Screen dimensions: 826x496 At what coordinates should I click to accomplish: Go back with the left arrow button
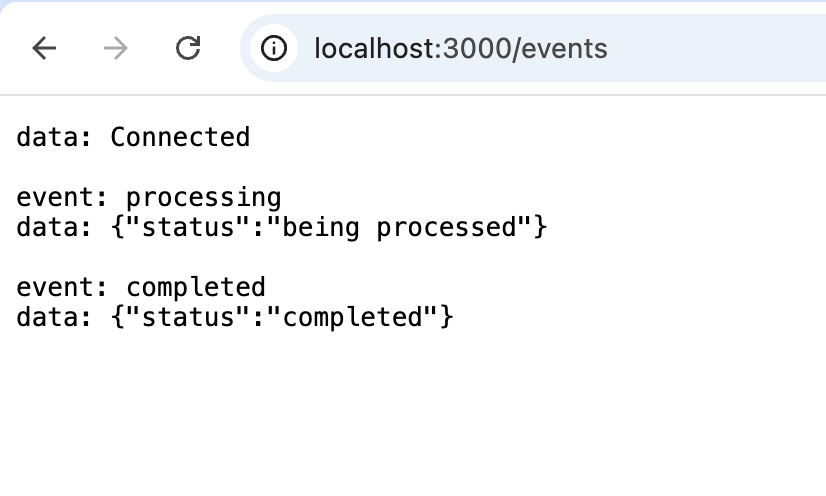pyautogui.click(x=44, y=48)
